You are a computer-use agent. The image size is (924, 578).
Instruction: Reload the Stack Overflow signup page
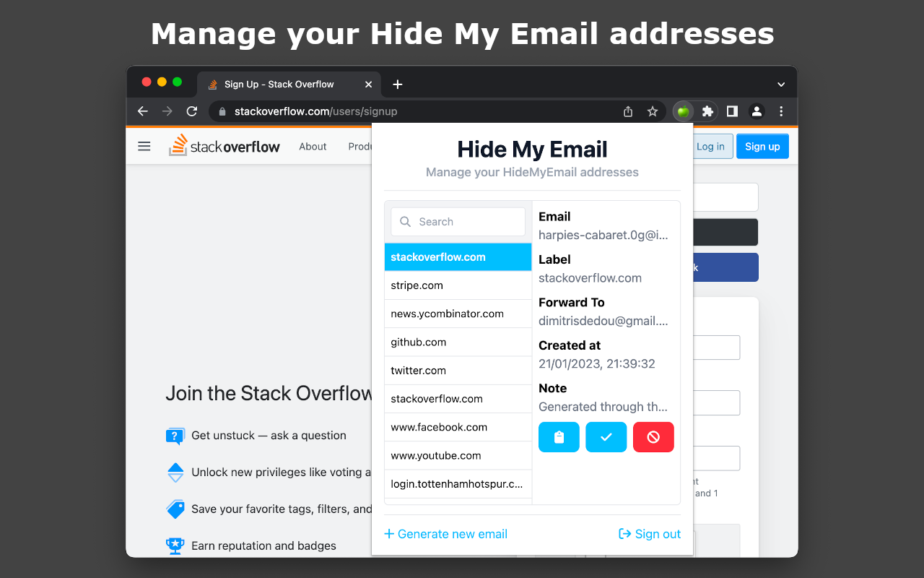coord(191,111)
